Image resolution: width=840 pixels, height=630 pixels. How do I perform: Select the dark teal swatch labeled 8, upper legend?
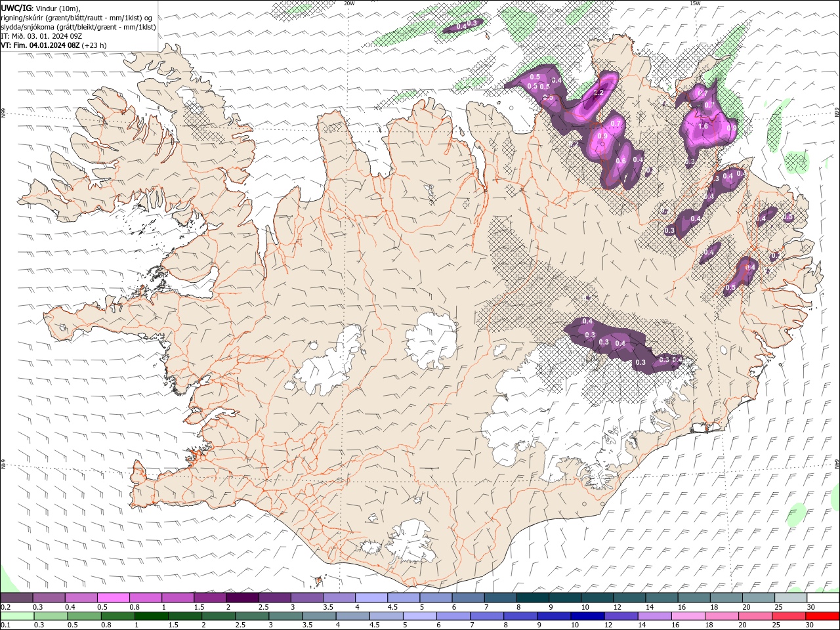[x=533, y=598]
